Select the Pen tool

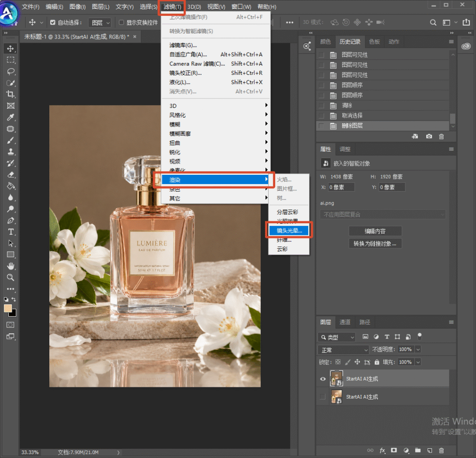pyautogui.click(x=11, y=220)
